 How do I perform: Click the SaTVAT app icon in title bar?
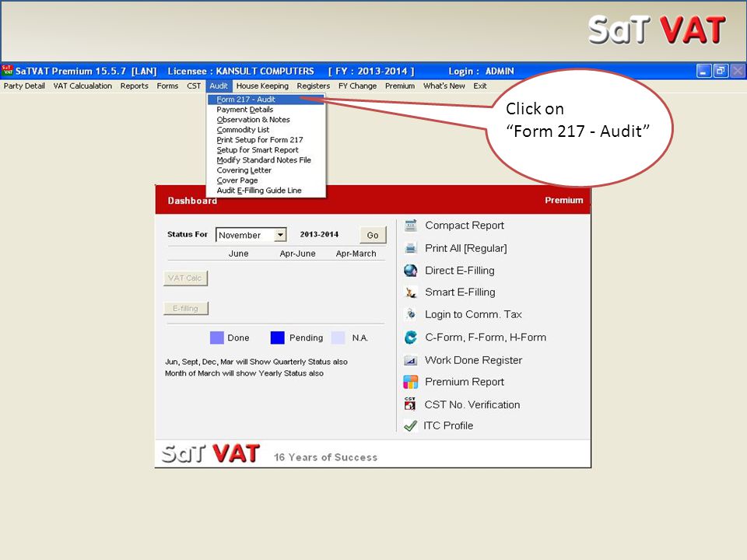[7, 71]
